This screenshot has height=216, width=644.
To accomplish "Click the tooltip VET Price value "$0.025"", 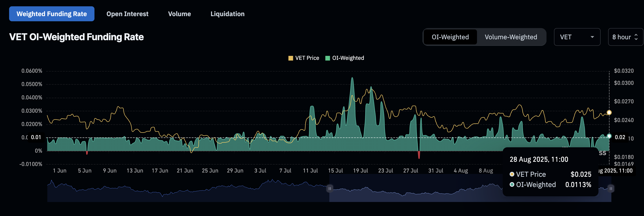I will pos(581,174).
